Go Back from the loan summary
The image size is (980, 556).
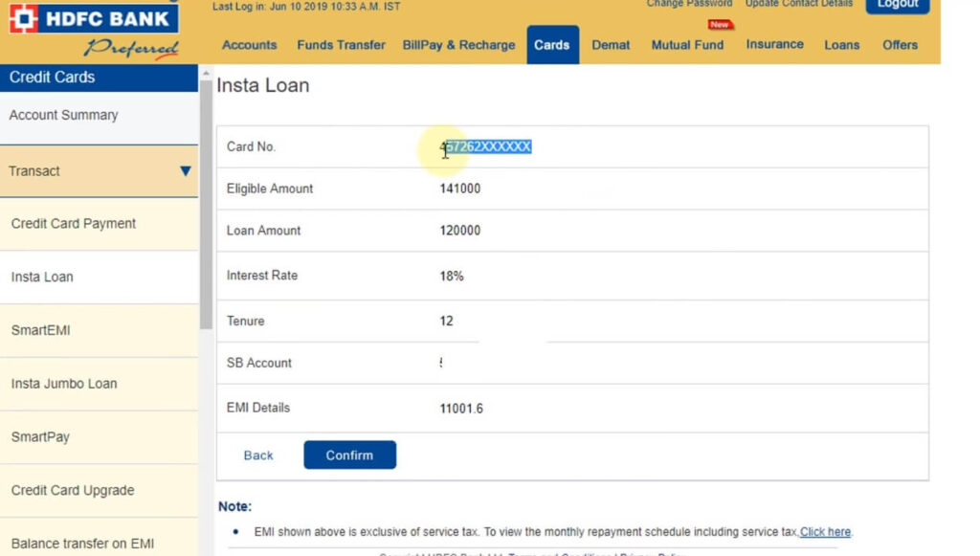258,456
